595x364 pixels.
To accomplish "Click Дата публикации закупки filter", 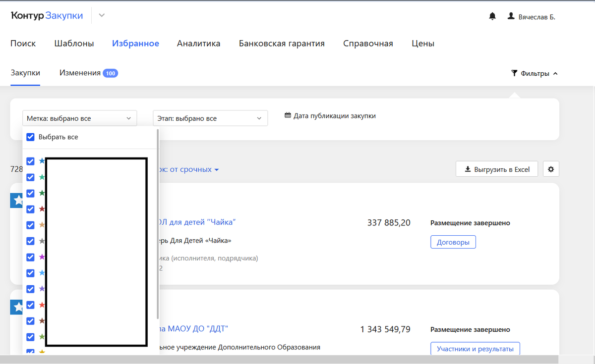I will [330, 115].
